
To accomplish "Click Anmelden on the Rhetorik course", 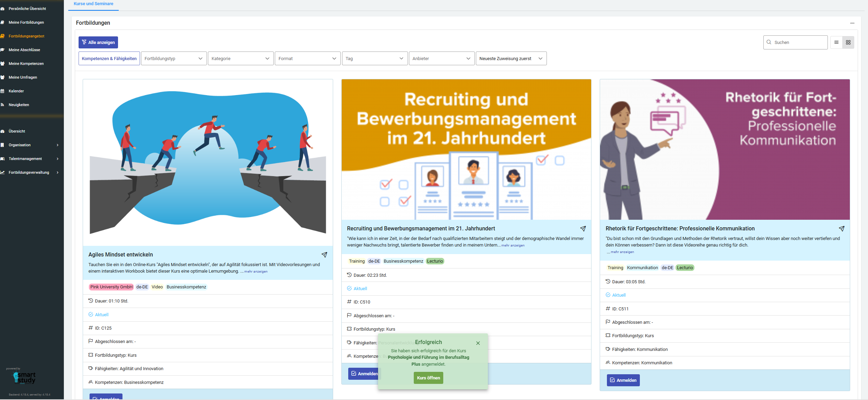I will click(x=623, y=380).
